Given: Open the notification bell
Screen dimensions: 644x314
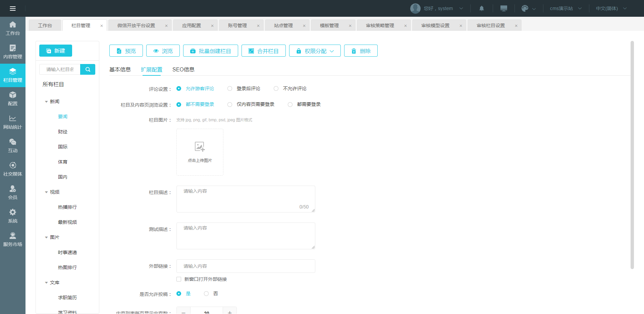Looking at the screenshot, I should 481,8.
